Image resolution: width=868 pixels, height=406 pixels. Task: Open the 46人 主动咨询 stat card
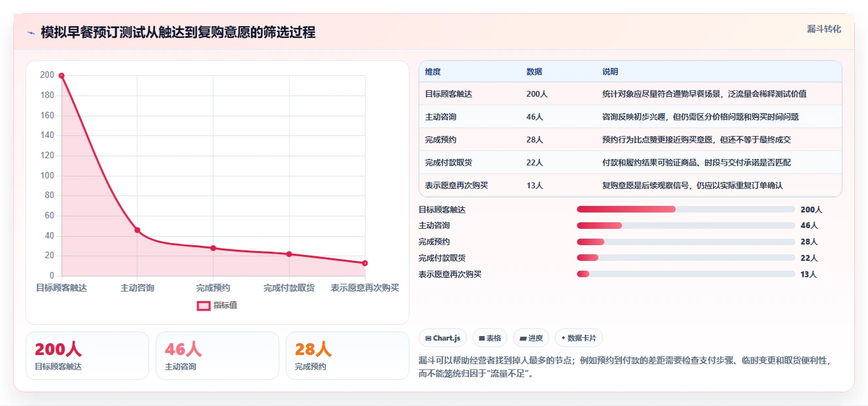pos(217,356)
